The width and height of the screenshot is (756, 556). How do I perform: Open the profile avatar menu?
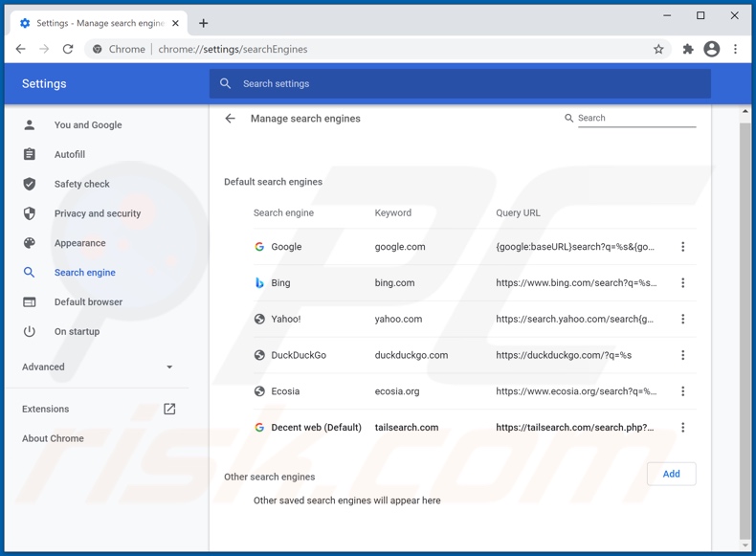tap(712, 49)
